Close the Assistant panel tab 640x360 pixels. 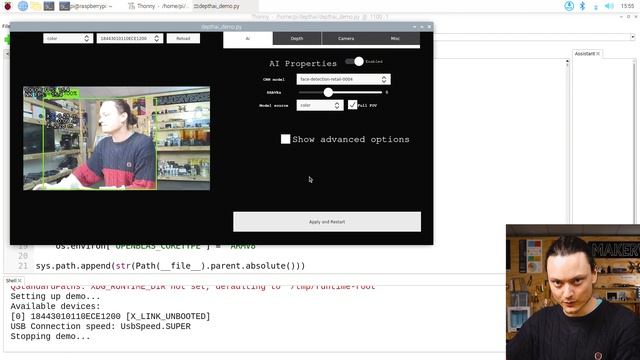(x=598, y=54)
